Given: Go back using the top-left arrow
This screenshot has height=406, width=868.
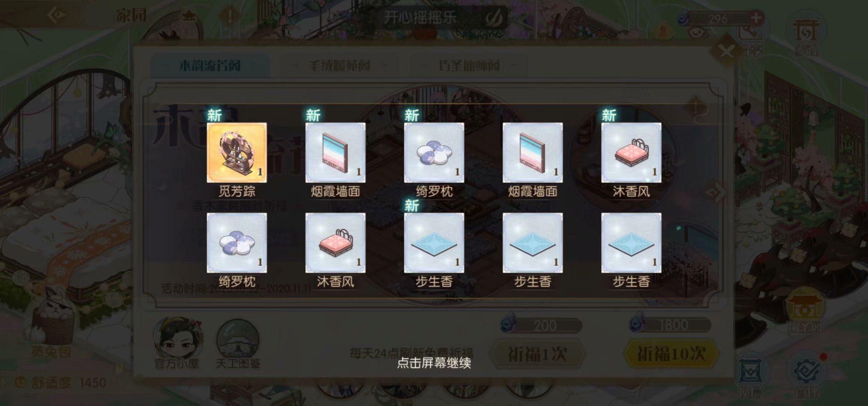Looking at the screenshot, I should pyautogui.click(x=57, y=16).
